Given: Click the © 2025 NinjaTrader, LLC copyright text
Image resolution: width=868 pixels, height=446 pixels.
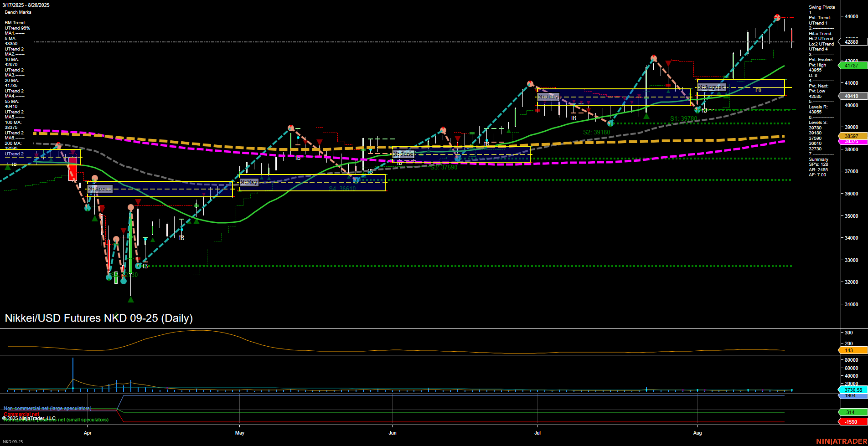Looking at the screenshot, I should tap(29, 418).
